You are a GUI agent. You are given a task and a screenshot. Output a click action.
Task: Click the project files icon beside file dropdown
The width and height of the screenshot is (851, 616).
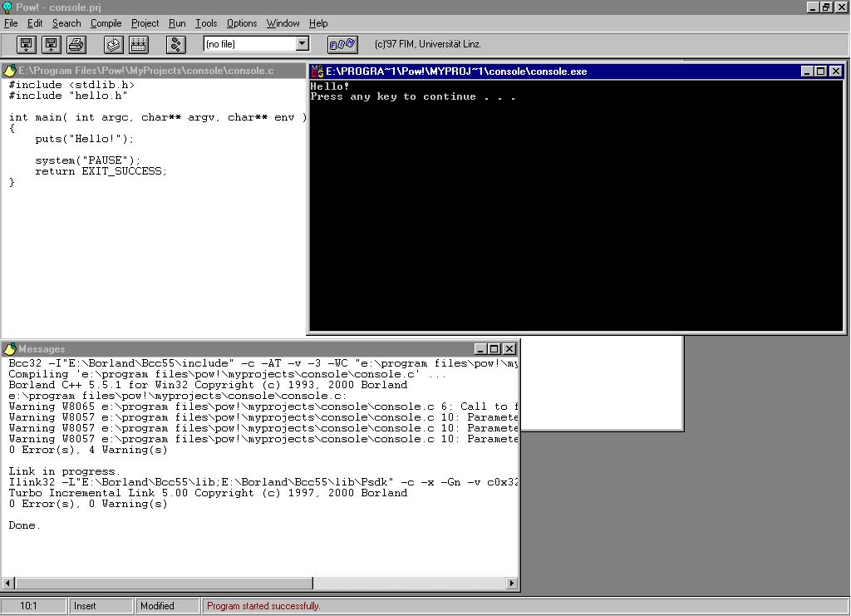(x=342, y=44)
